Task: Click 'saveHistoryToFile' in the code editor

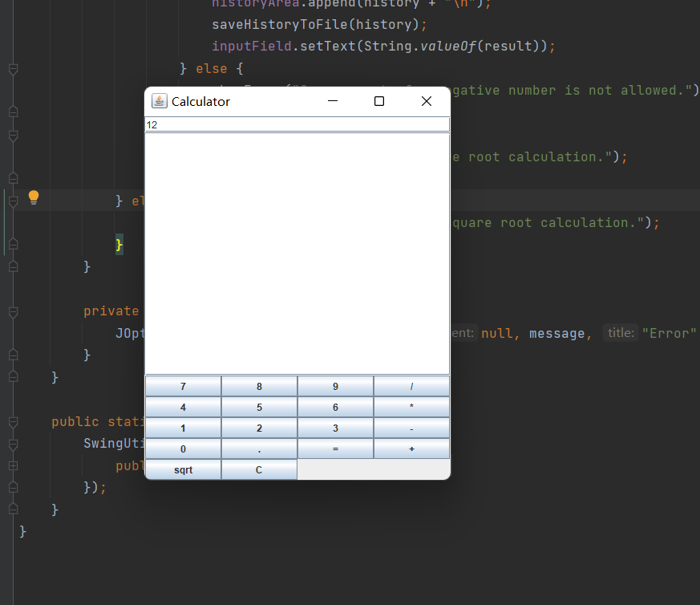Action: pyautogui.click(x=280, y=24)
